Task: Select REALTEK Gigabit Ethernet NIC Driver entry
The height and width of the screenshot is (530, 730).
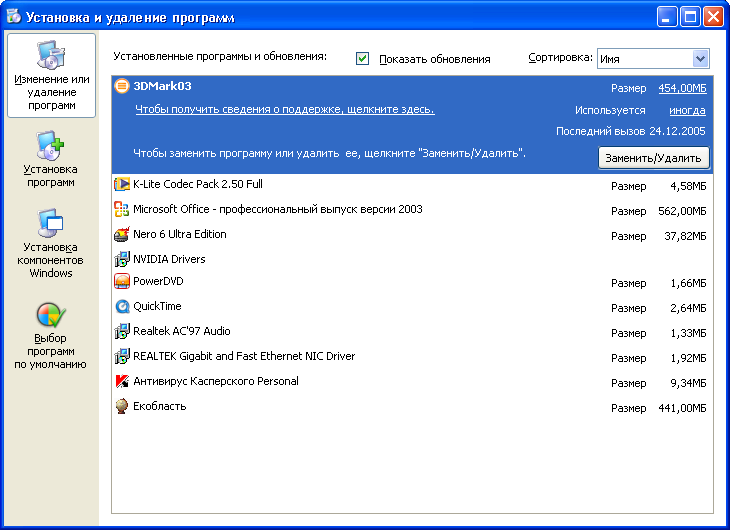Action: click(243, 356)
